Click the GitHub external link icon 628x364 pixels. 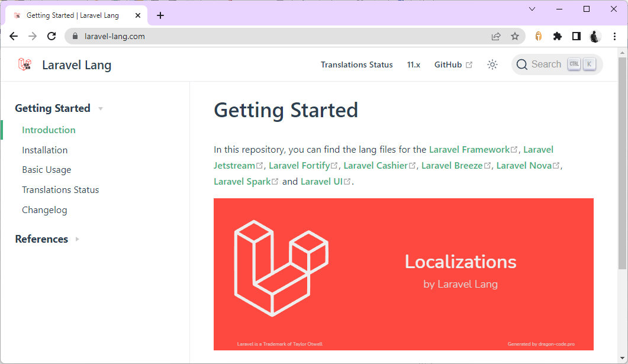[x=469, y=65]
